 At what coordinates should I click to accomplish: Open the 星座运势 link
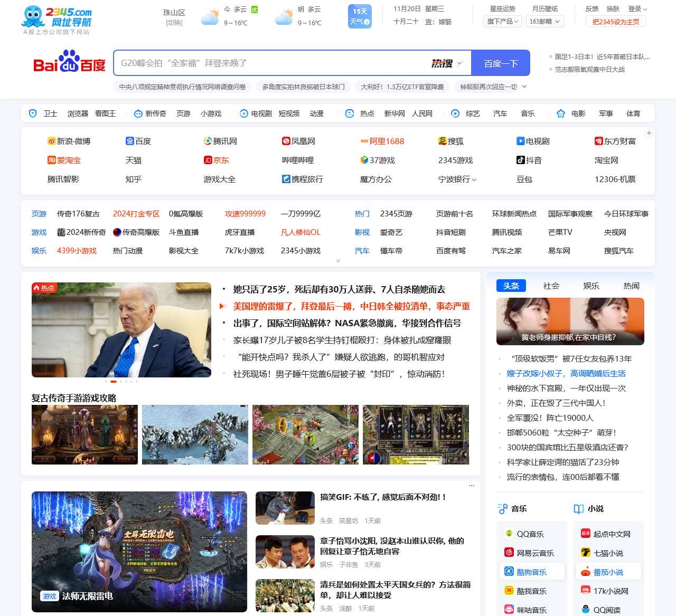[x=503, y=9]
